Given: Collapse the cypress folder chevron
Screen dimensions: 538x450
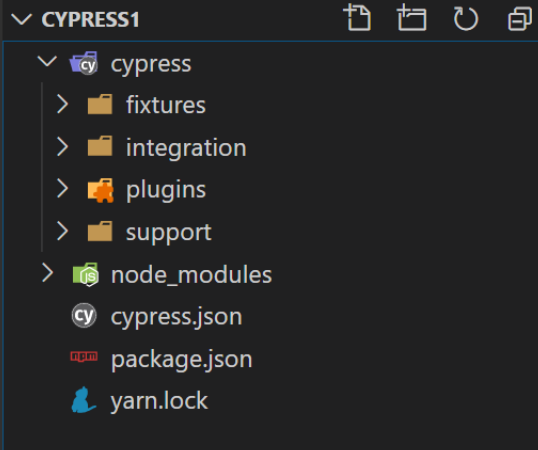Looking at the screenshot, I should click(x=47, y=62).
